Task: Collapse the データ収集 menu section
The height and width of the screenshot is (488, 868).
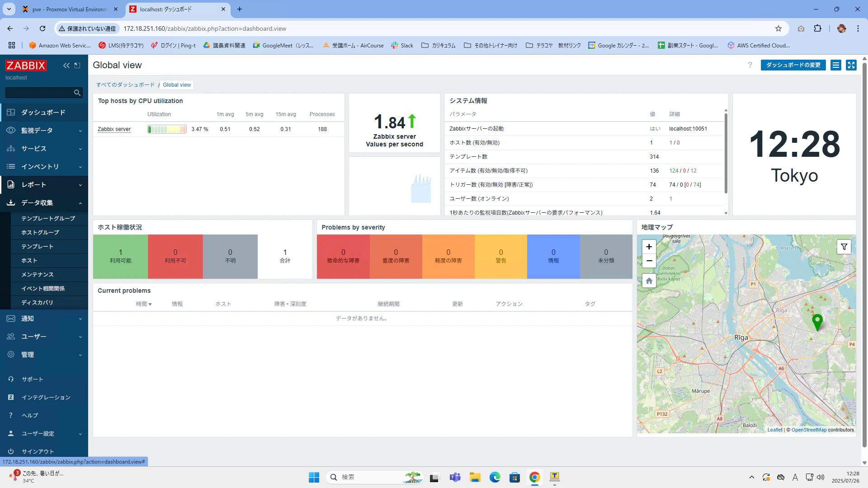Action: (x=44, y=203)
